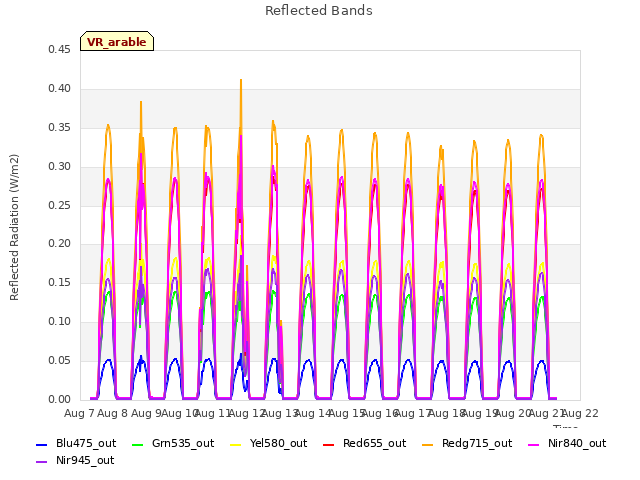Click the 0.35 y-axis tick label
This screenshot has height=480, width=640.
pyautogui.click(x=59, y=127)
